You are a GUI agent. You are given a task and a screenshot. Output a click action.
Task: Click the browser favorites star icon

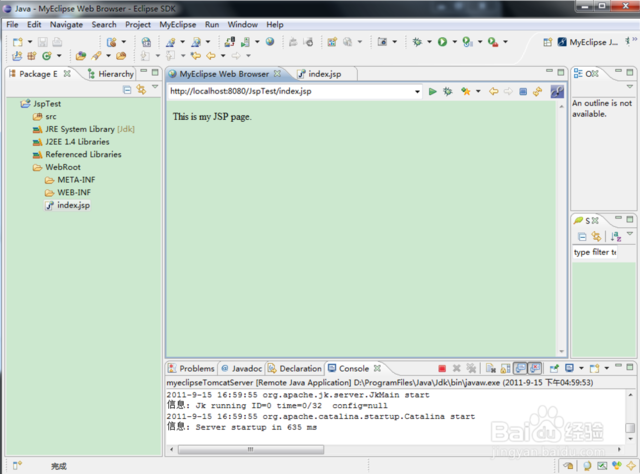(465, 91)
